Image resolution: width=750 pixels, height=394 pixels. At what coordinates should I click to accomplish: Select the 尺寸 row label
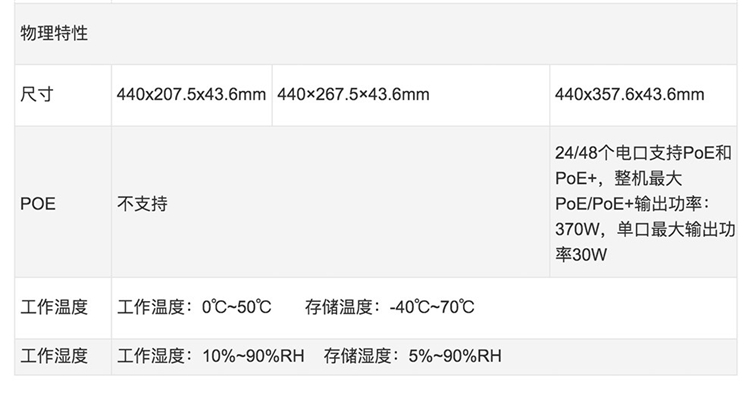tap(37, 94)
